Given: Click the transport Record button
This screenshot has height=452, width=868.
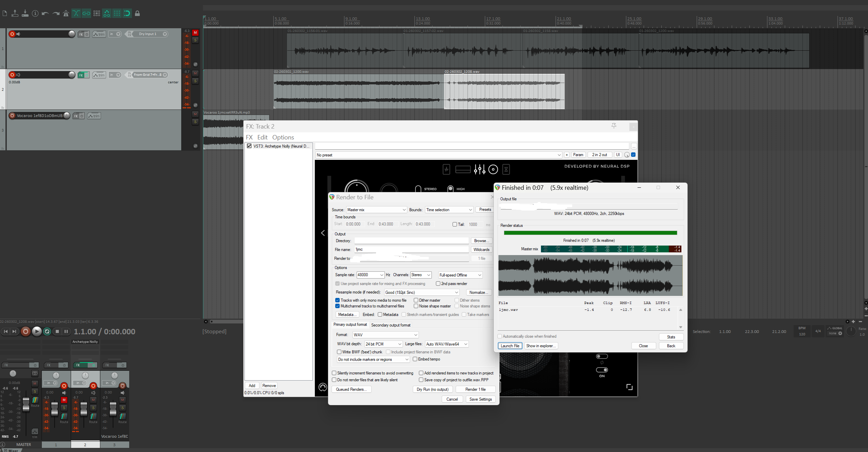Looking at the screenshot, I should pyautogui.click(x=25, y=332).
